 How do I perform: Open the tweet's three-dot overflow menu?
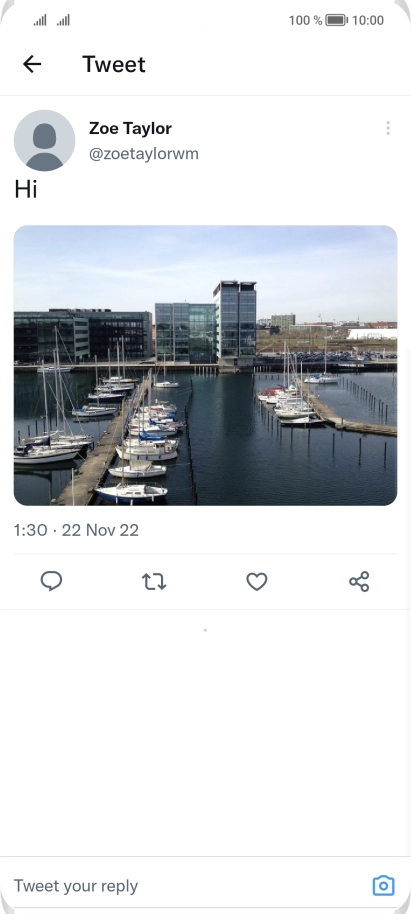(x=388, y=128)
